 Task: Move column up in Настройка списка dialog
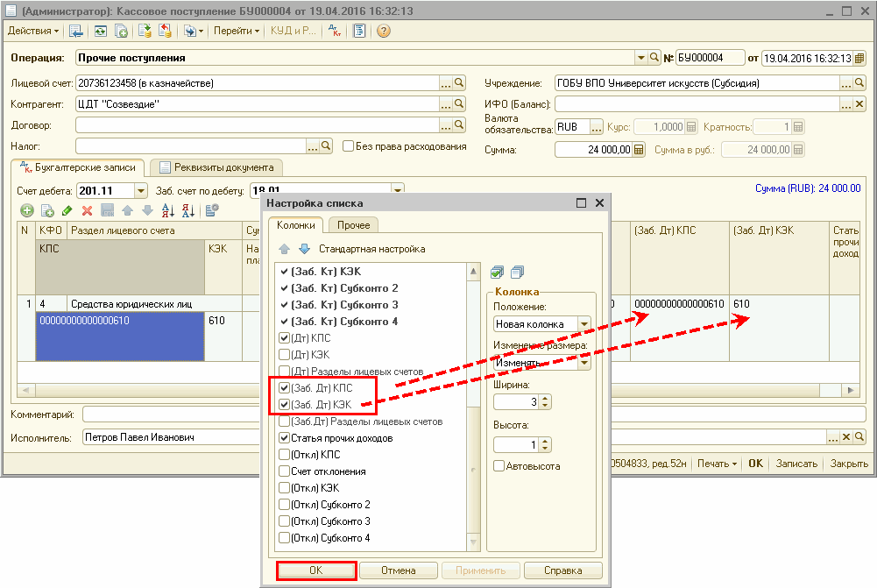[284, 248]
